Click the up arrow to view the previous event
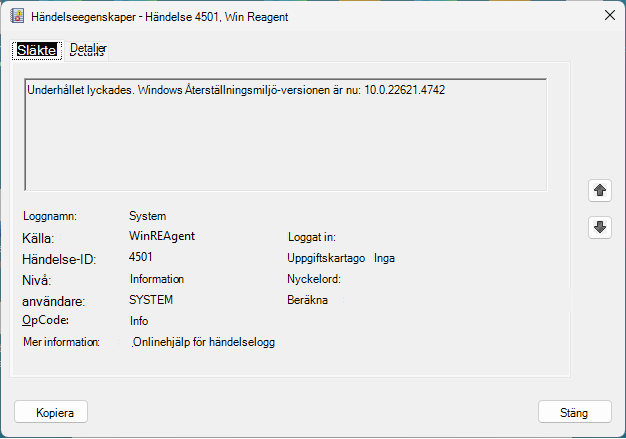The height and width of the screenshot is (439, 626). (600, 190)
